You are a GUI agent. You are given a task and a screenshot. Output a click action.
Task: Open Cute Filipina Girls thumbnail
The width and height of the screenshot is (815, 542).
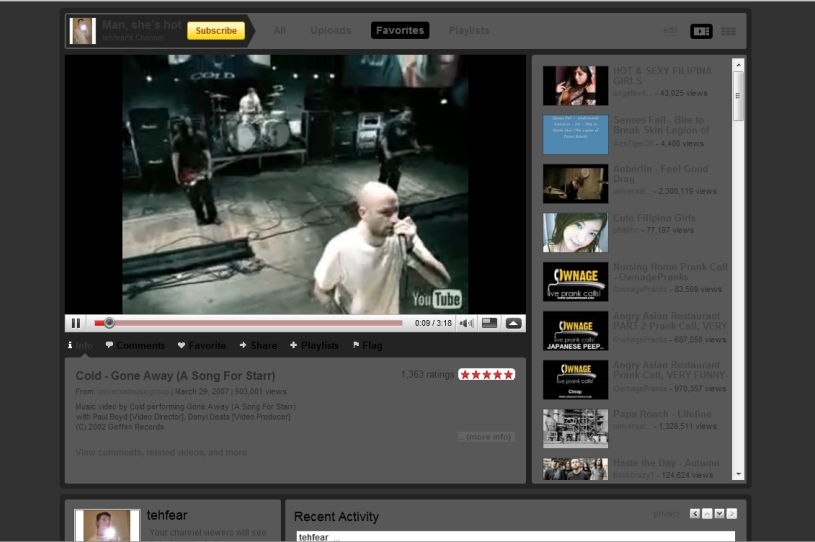pos(575,232)
